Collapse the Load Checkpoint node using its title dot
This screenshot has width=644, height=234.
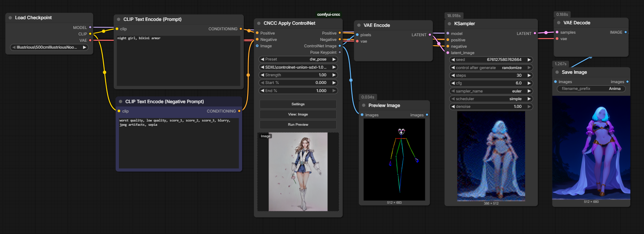click(10, 17)
